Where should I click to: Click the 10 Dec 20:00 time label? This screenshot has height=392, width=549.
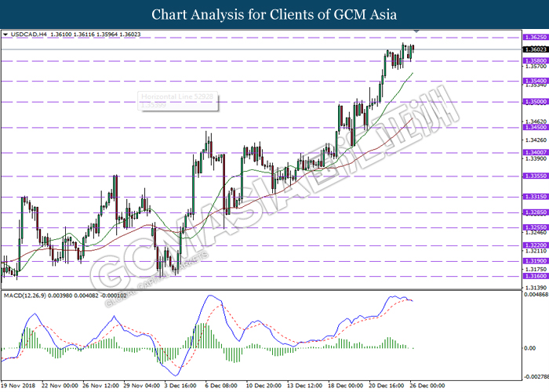(x=264, y=386)
